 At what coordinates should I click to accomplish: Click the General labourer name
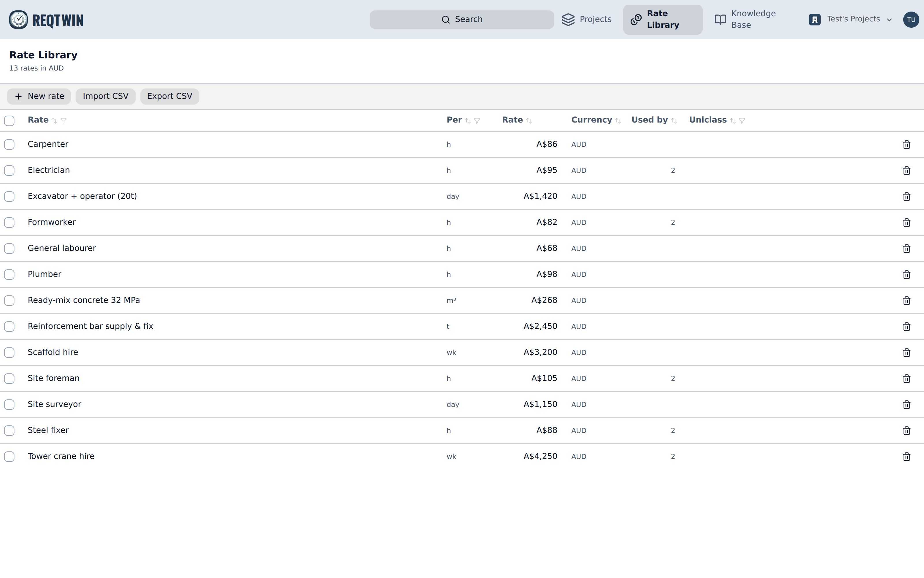62,248
